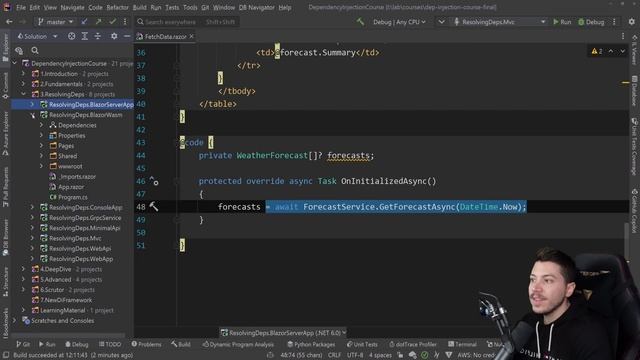Click the Git push arrow icon

(98, 22)
